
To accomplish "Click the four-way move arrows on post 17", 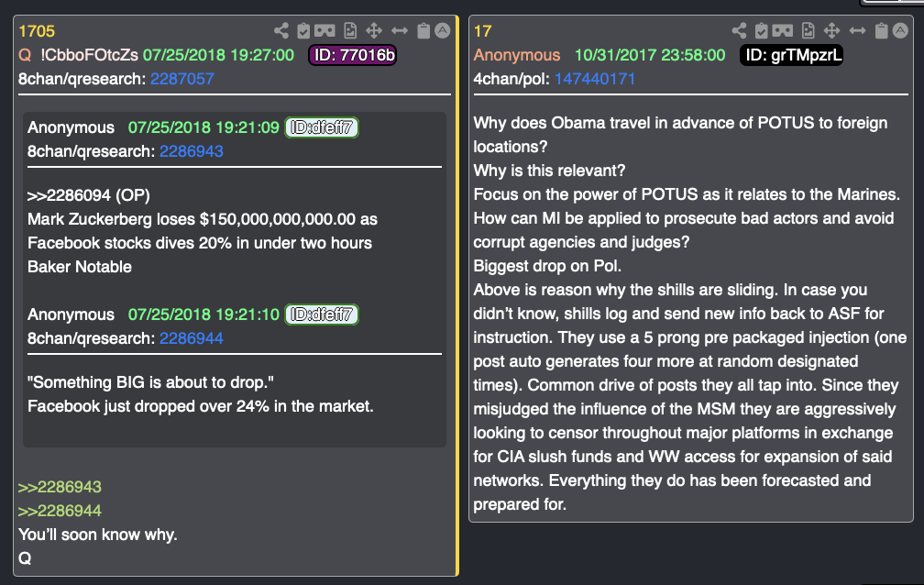I will point(831,31).
